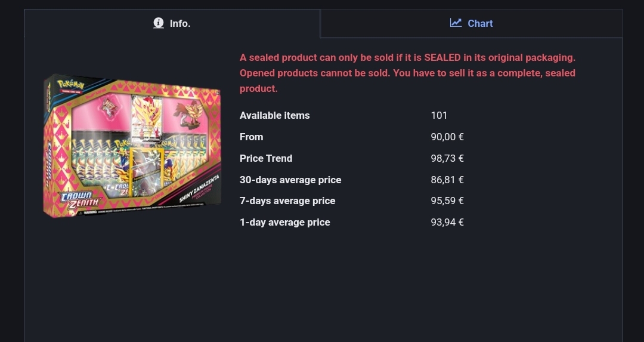Viewport: 644px width, 342px height.
Task: Click the Crown Zenith logo on box
Action: tap(78, 199)
